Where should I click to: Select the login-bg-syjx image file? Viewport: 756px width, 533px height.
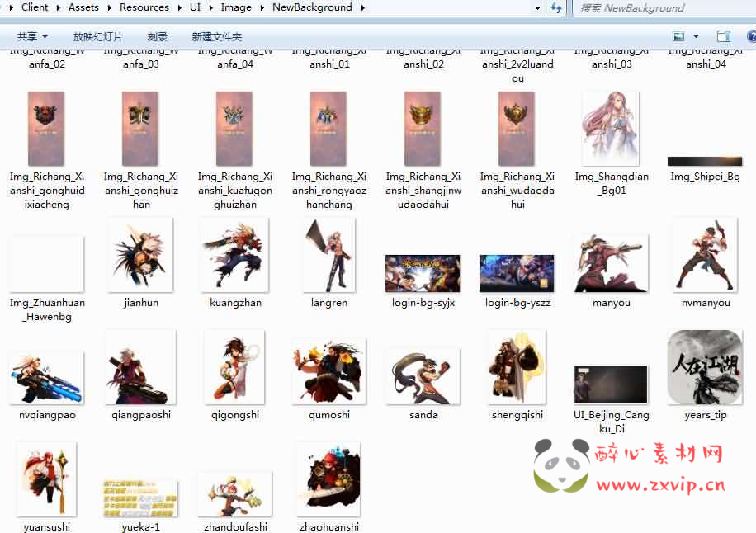point(423,274)
